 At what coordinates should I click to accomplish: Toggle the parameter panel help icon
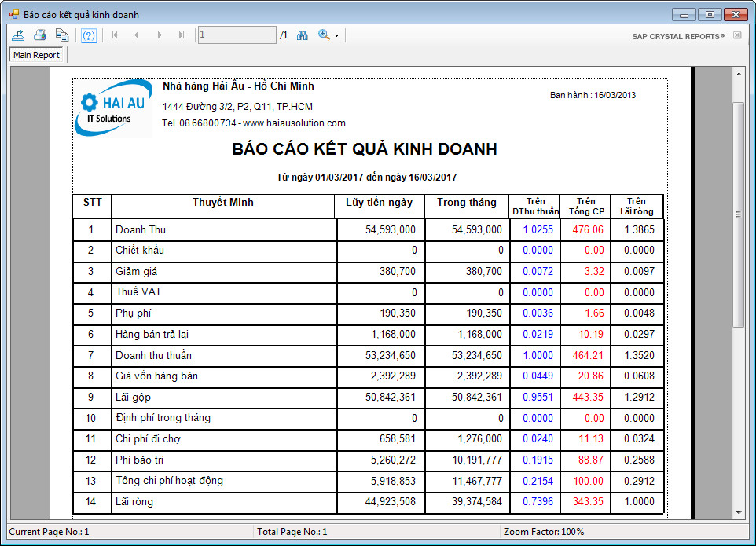[89, 35]
